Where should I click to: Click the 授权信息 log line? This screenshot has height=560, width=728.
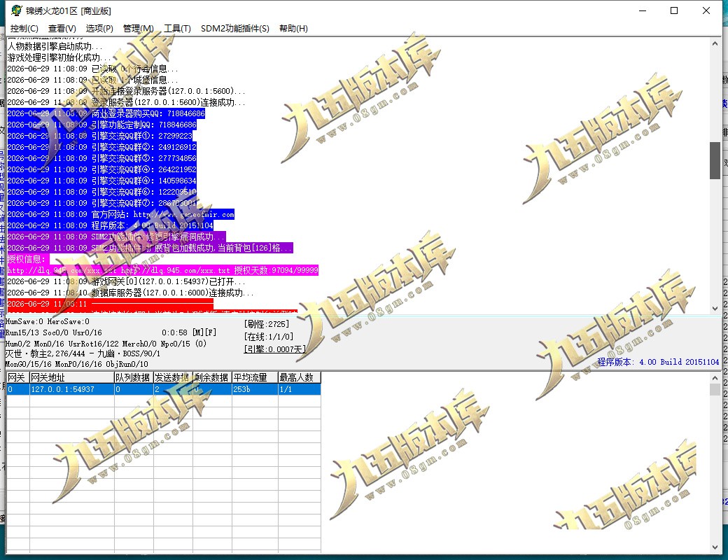[27, 259]
